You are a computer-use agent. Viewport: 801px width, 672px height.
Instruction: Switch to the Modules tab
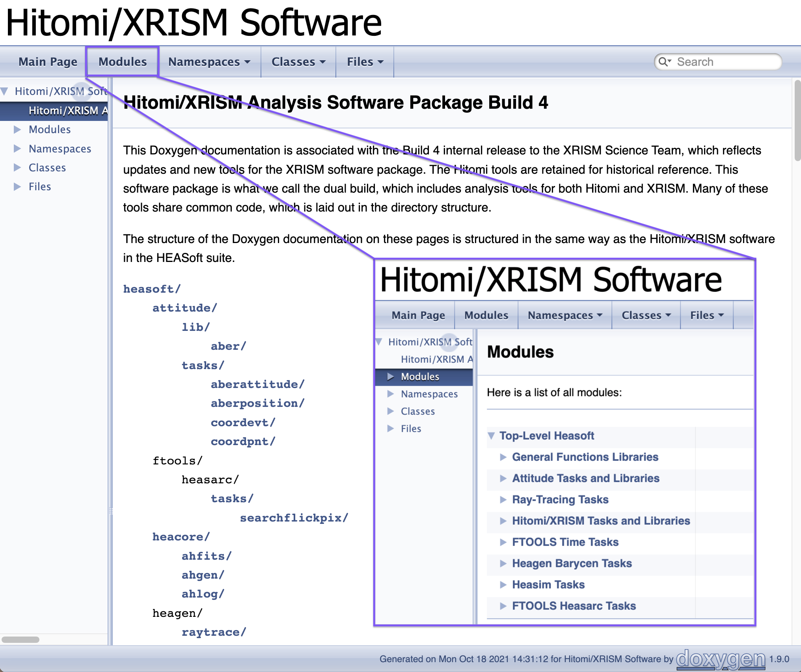pos(123,62)
